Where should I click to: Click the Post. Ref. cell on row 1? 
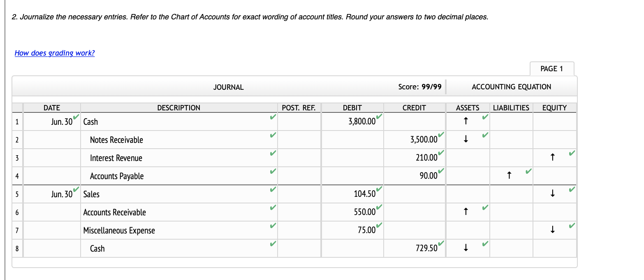(299, 121)
